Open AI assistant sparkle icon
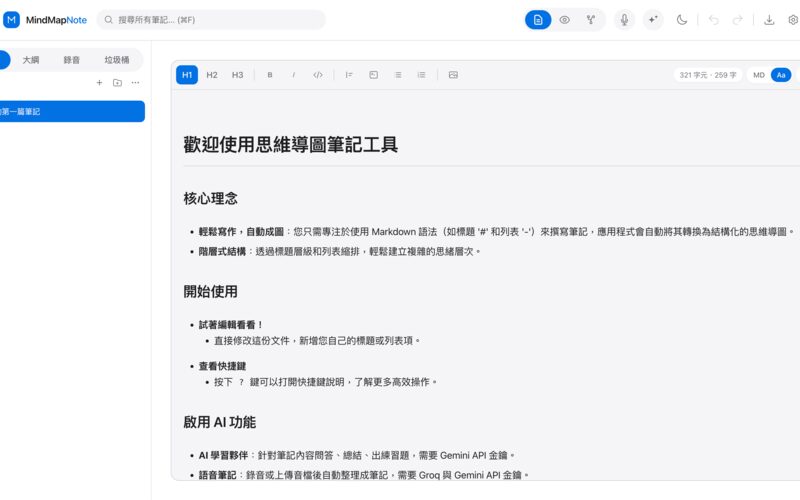Screen dimensions: 800x500 pos(653,20)
